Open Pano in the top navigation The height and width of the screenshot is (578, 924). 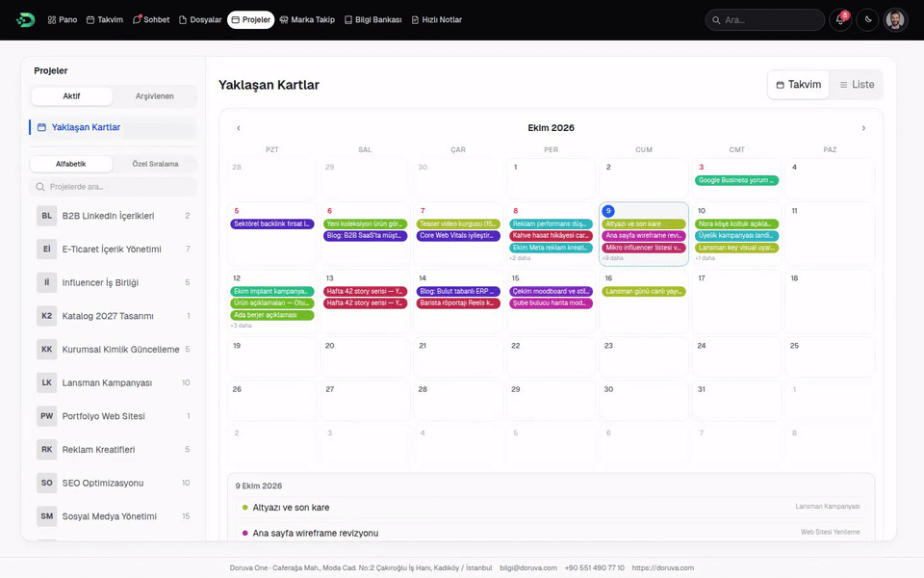click(x=63, y=20)
